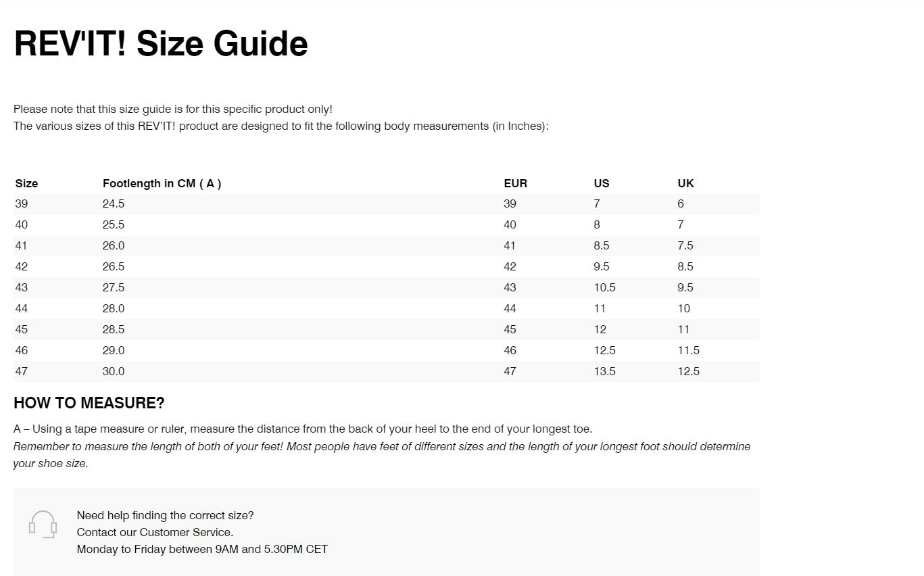Click the REV'IT! Size Guide heading
Viewport: 924px width, 576px height.
161,44
